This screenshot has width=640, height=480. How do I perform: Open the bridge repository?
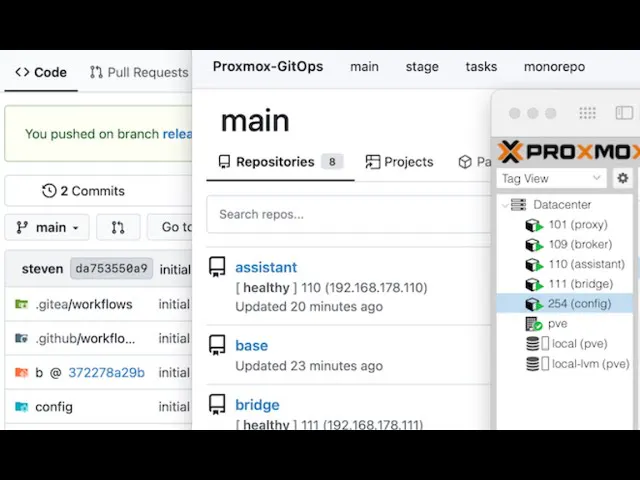pos(257,405)
